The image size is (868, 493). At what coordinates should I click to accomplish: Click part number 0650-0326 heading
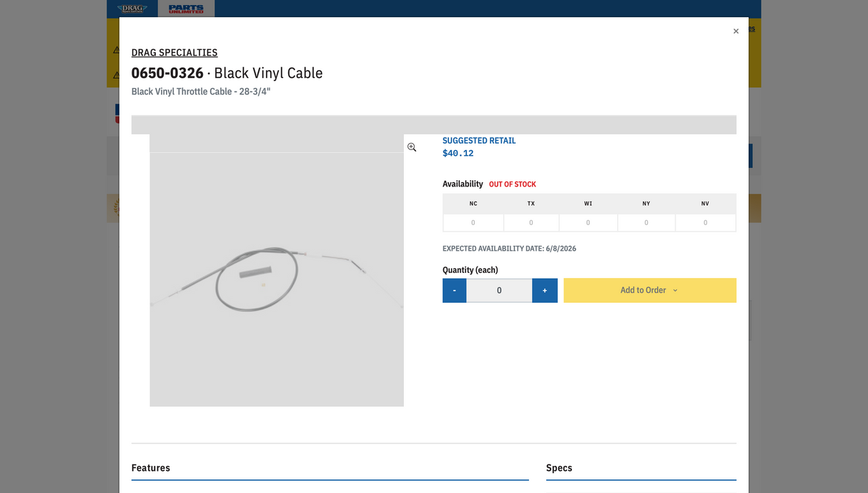[x=167, y=73]
